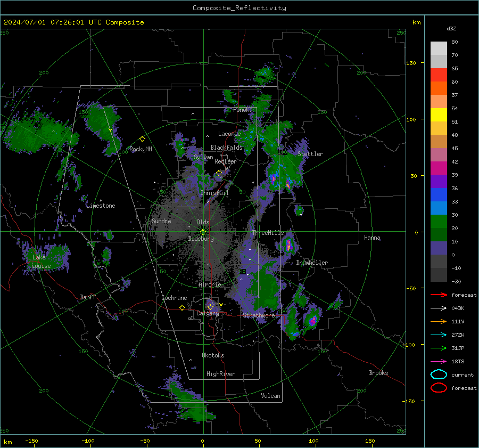Click the Lake Louise label
The image size is (479, 448).
pyautogui.click(x=41, y=262)
